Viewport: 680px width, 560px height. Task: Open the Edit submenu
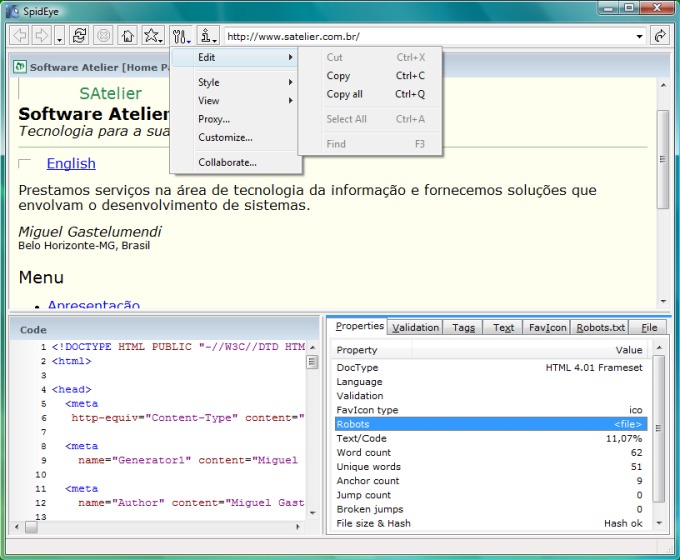click(x=235, y=57)
